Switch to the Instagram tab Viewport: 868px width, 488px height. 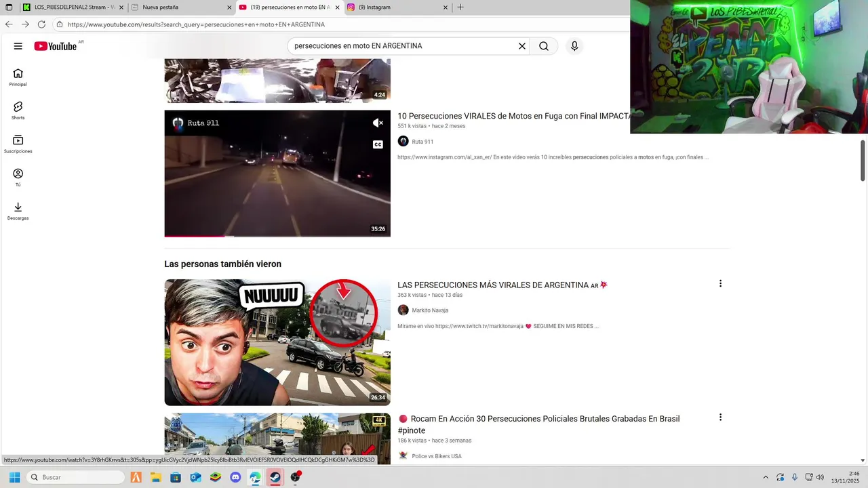[398, 7]
